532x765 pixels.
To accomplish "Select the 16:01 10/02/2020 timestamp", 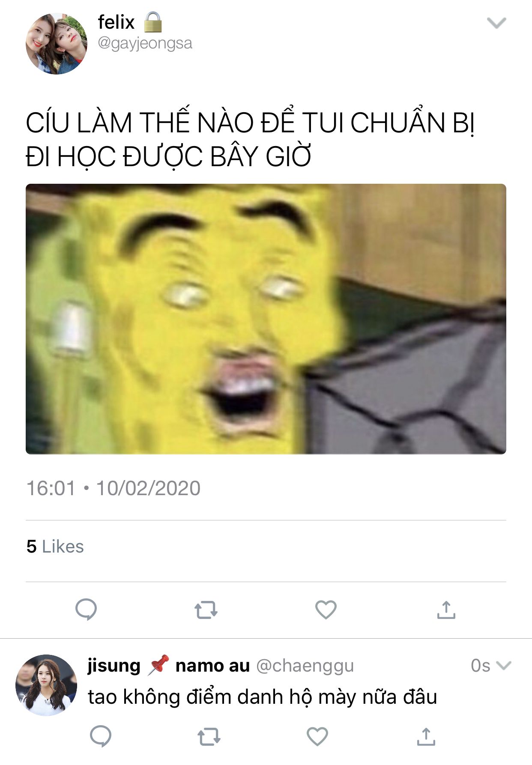I will pos(114,488).
